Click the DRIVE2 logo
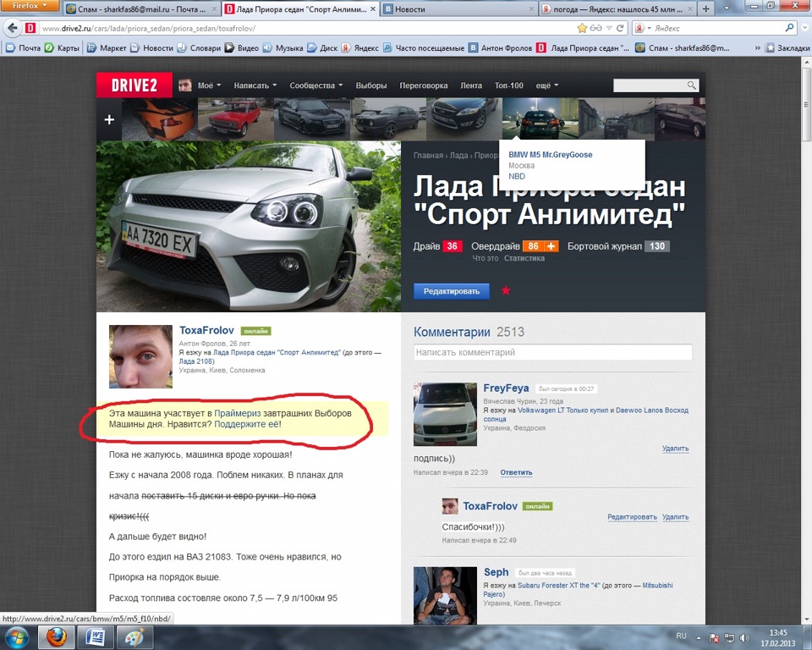 click(134, 85)
